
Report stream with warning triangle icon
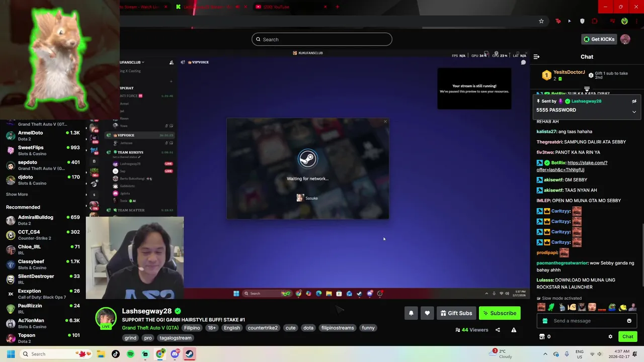(514, 330)
